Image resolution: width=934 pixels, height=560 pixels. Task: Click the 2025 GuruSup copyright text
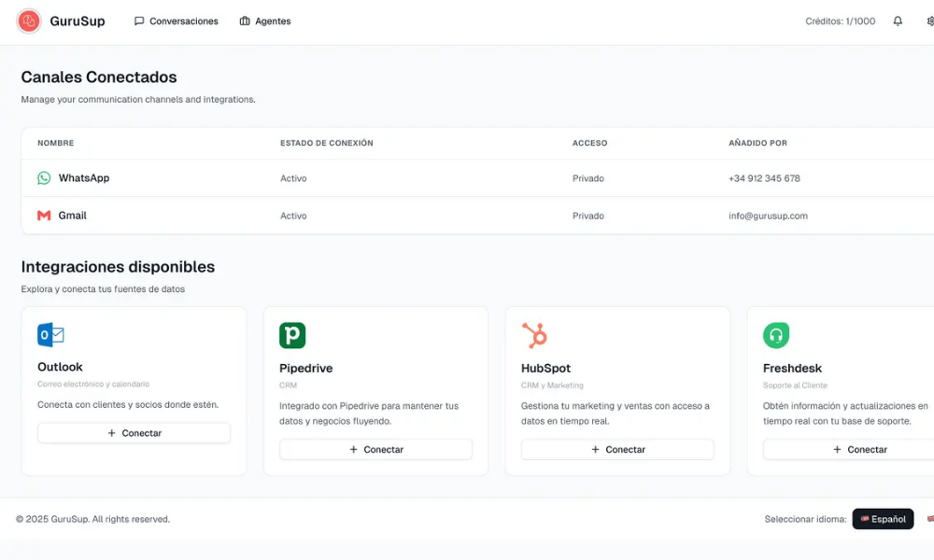click(92, 520)
